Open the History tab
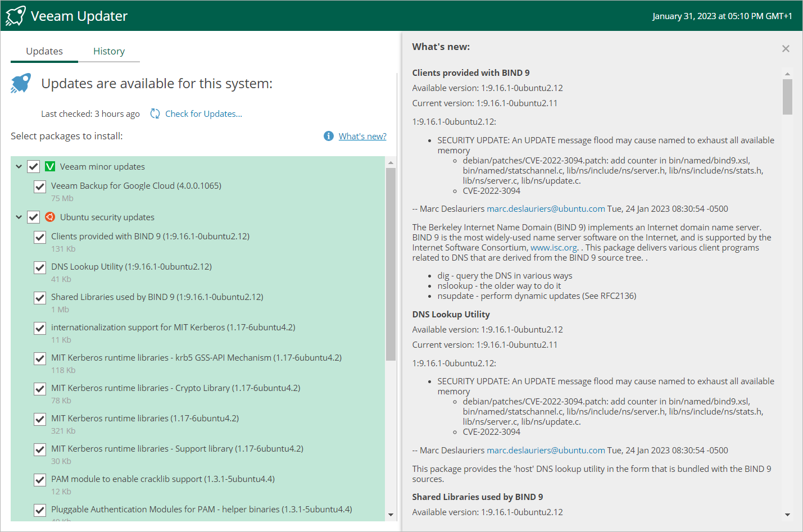 pyautogui.click(x=109, y=51)
